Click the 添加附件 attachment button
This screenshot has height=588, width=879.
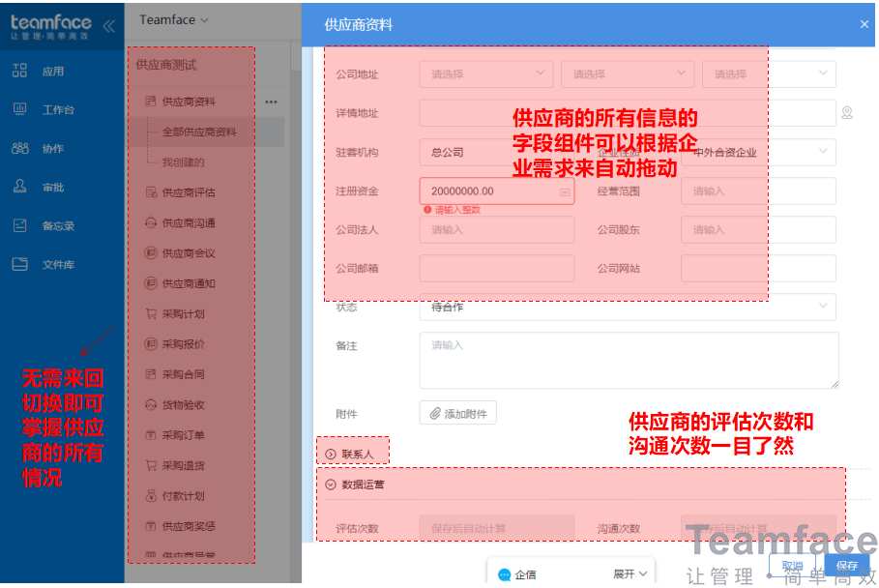[457, 412]
